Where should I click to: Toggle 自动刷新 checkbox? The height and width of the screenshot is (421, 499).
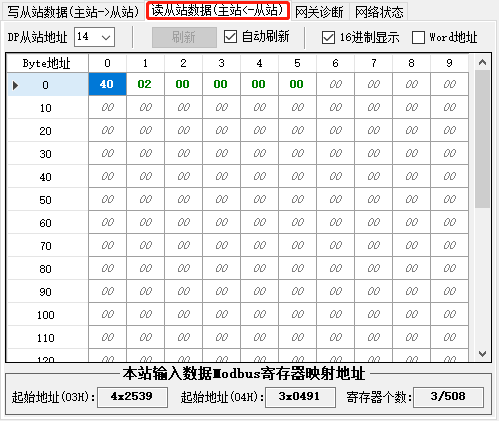(x=230, y=37)
